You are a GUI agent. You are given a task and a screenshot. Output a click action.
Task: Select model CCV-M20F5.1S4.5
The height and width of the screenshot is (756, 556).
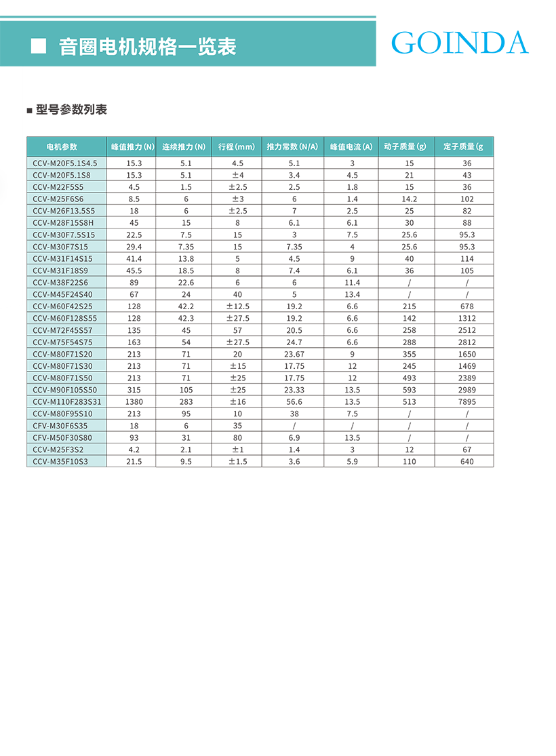coord(65,163)
